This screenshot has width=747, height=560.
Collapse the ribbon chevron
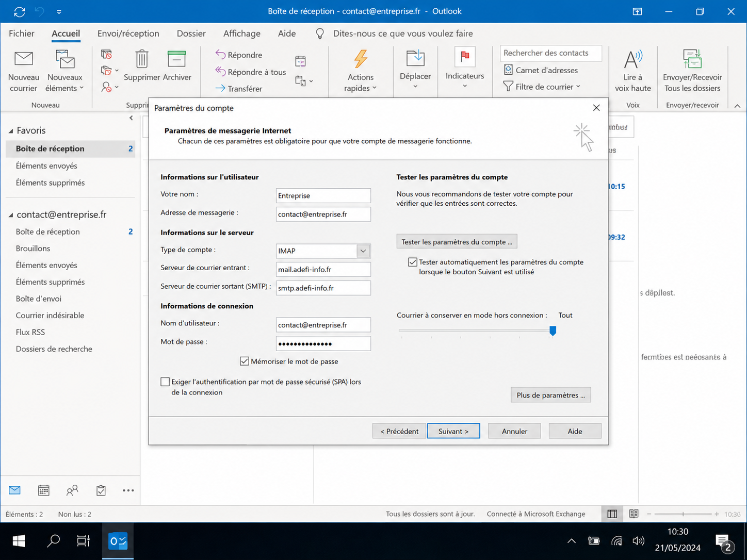[737, 106]
